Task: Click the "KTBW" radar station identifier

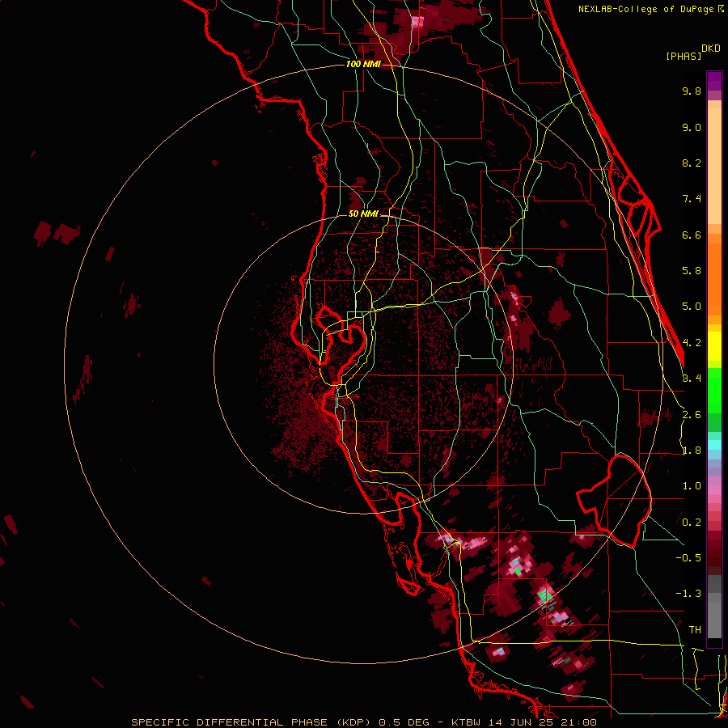Action: click(468, 722)
